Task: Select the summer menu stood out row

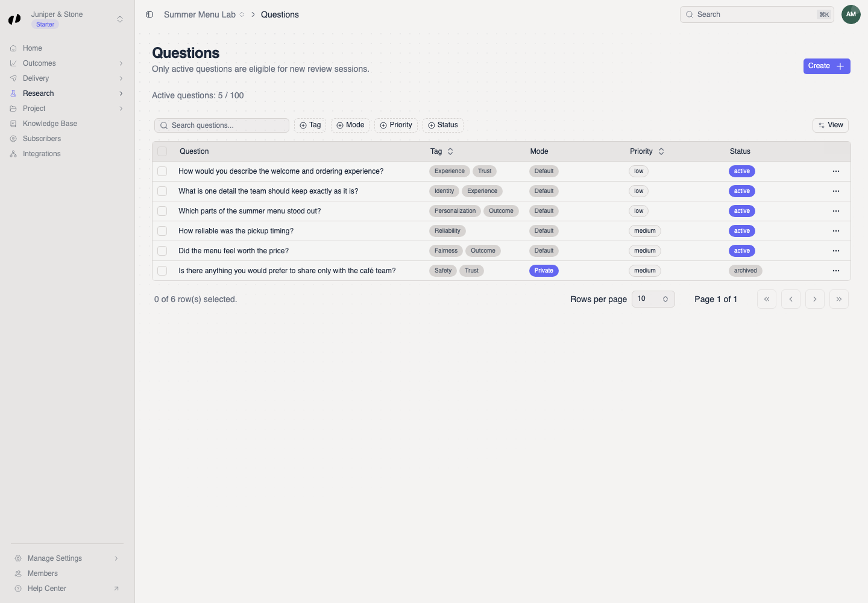Action: (x=162, y=211)
